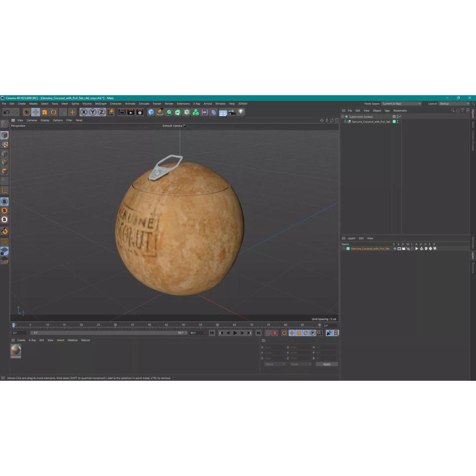The height and width of the screenshot is (476, 476).
Task: Open the Object Manager Tags menu
Action: [x=387, y=111]
